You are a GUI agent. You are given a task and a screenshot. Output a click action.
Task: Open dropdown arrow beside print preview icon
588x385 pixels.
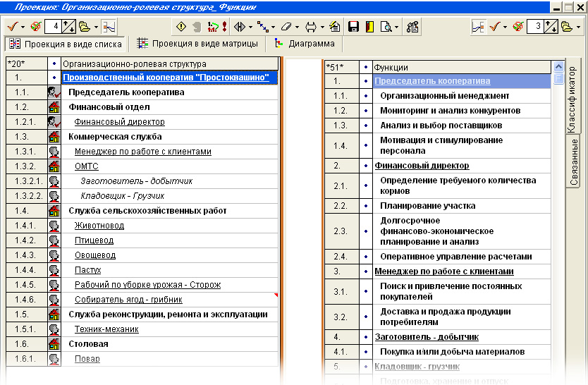[397, 27]
